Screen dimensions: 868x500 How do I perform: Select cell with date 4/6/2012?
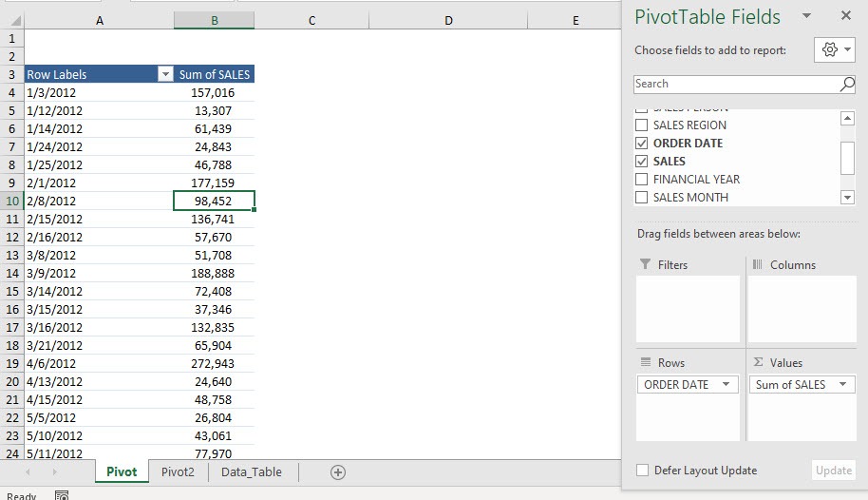(x=99, y=364)
